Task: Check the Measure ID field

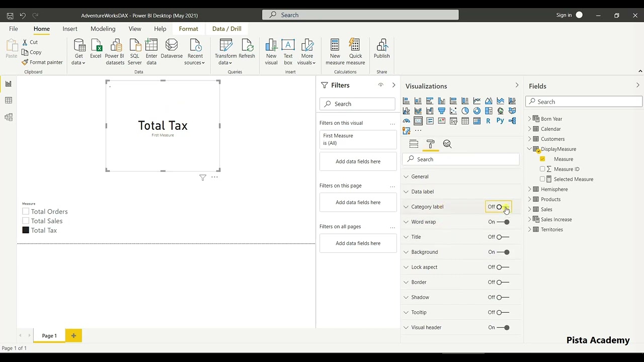Action: (542, 169)
